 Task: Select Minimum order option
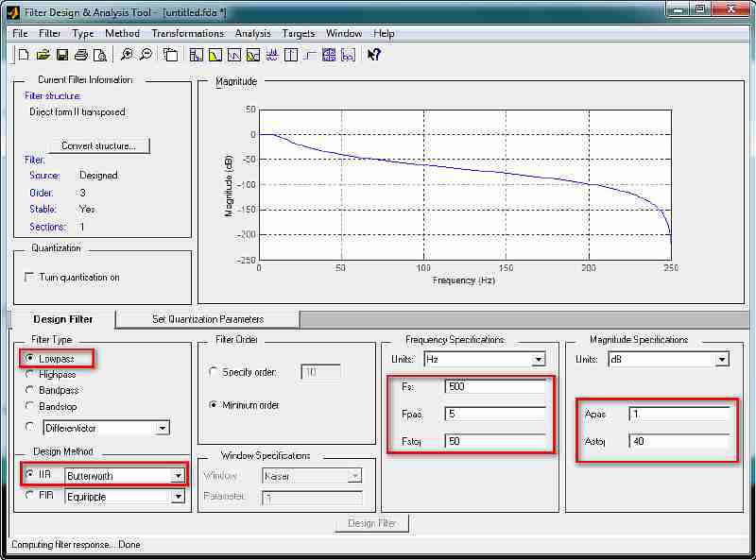[213, 405]
